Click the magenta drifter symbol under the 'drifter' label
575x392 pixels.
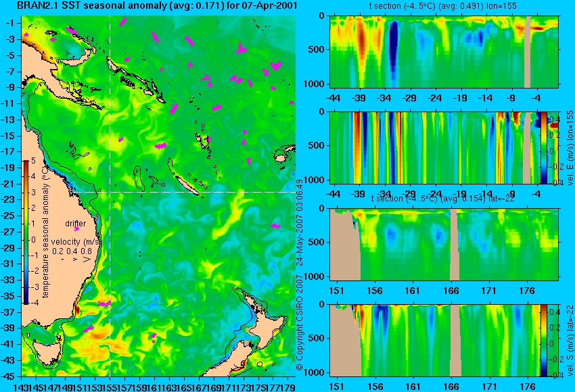tap(76, 229)
